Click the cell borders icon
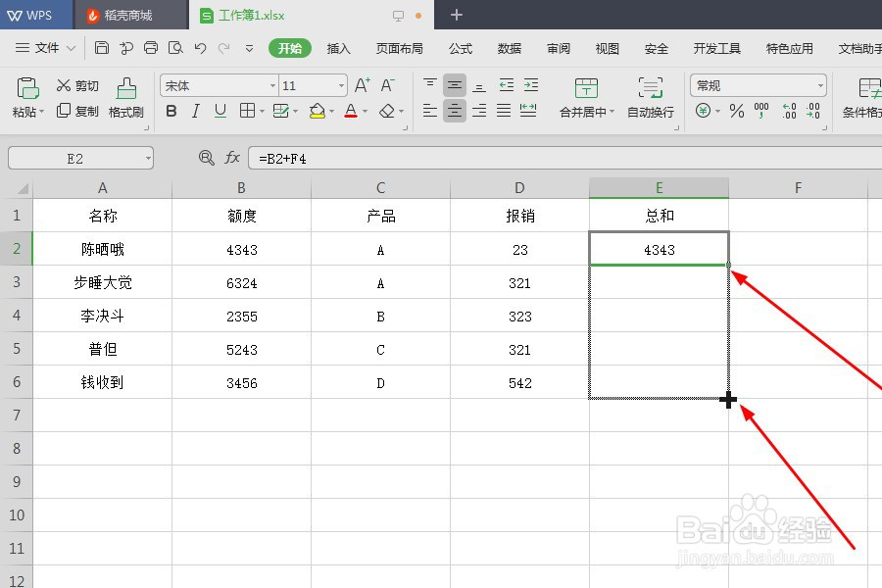This screenshot has height=588, width=882. (247, 111)
